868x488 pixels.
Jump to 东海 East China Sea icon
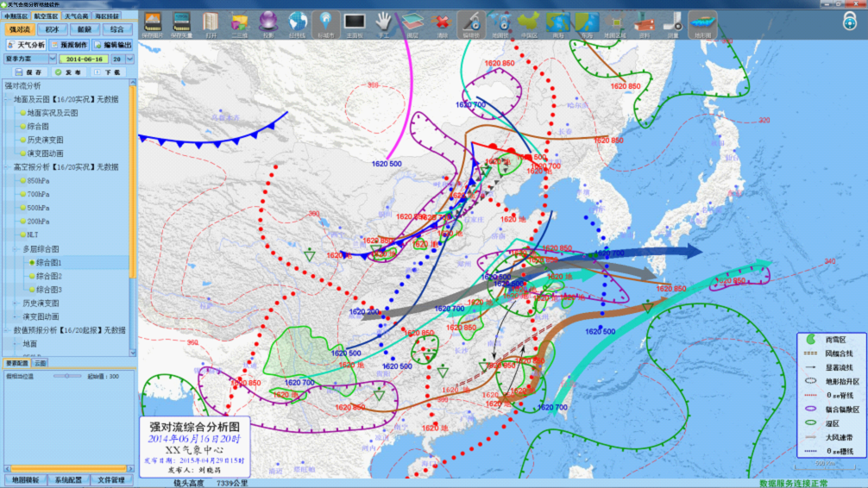(x=587, y=25)
